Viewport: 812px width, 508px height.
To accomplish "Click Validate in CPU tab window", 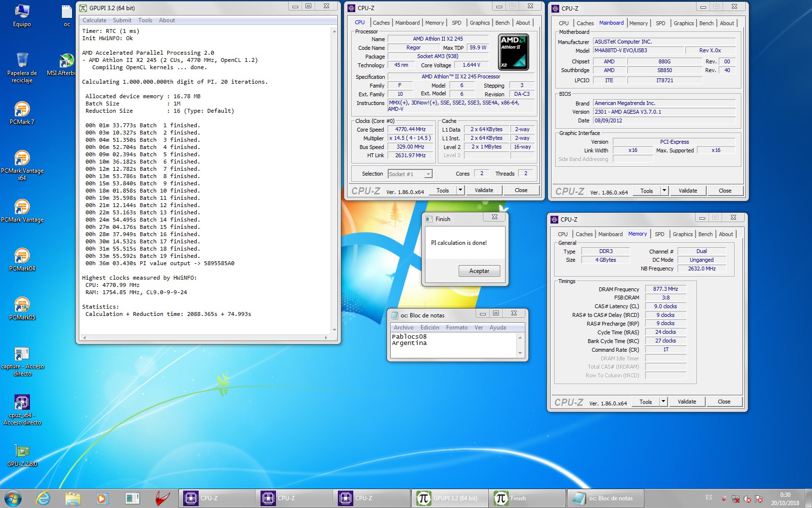I will [x=484, y=190].
